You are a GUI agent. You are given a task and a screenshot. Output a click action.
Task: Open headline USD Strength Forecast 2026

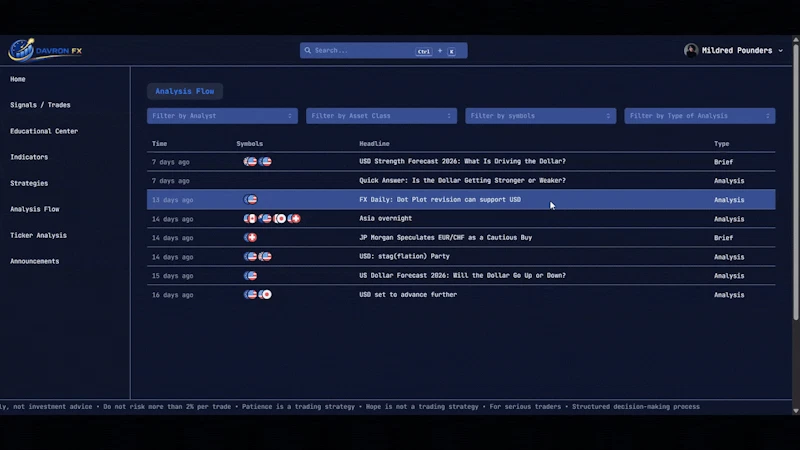point(462,161)
